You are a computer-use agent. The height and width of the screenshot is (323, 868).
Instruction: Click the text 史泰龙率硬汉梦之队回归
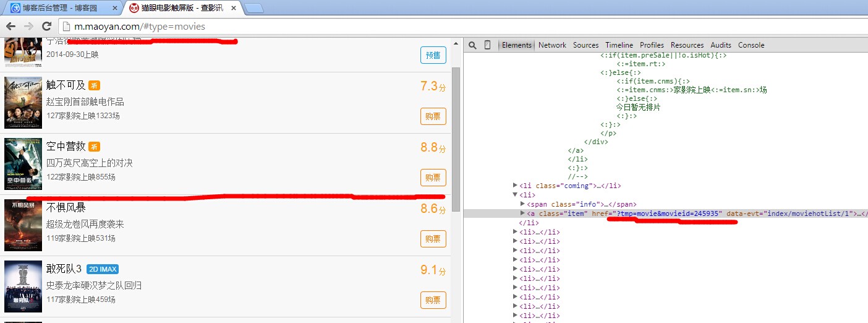(x=94, y=285)
